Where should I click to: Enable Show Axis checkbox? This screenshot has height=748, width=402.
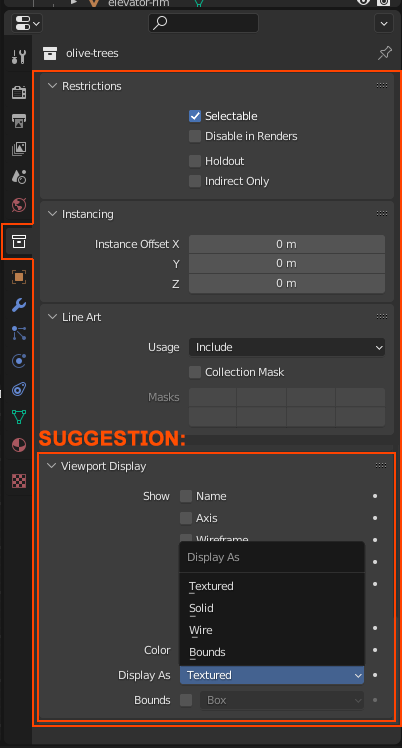click(x=186, y=518)
